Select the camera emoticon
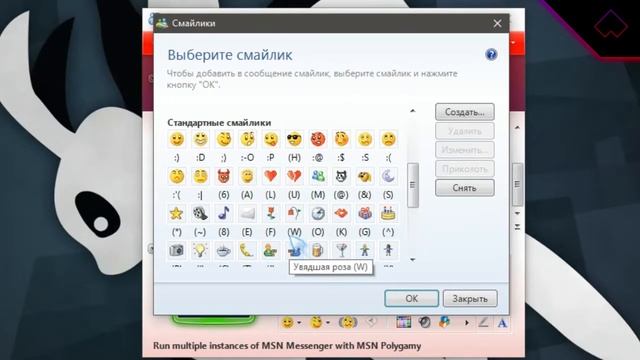 pyautogui.click(x=177, y=250)
